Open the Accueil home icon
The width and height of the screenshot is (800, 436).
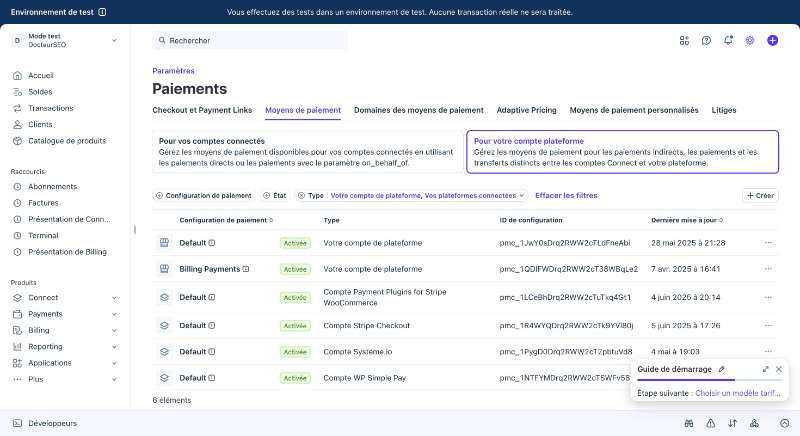coord(17,75)
